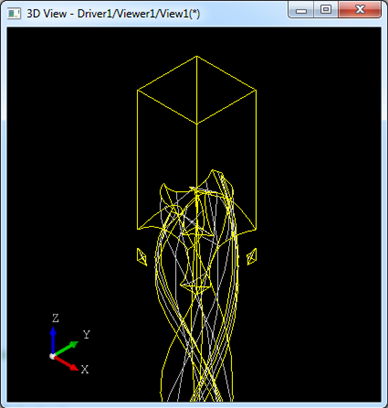Select the white origin sphere of axis triad

(x=52, y=356)
